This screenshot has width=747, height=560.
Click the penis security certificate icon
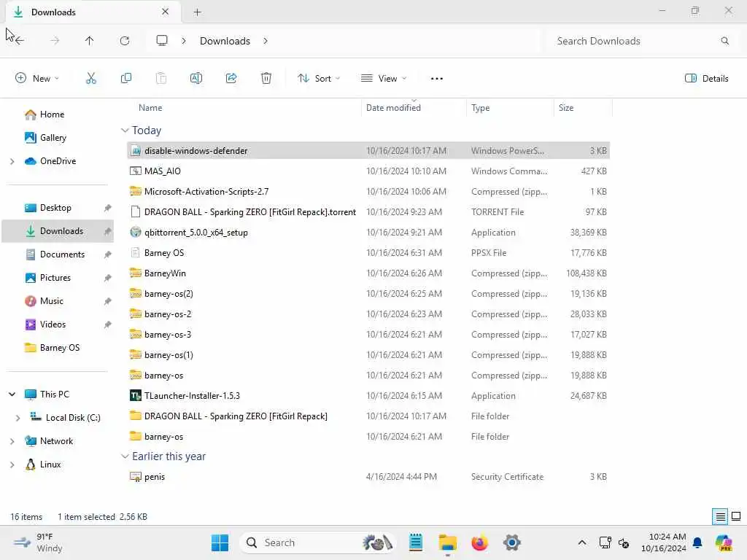click(136, 477)
